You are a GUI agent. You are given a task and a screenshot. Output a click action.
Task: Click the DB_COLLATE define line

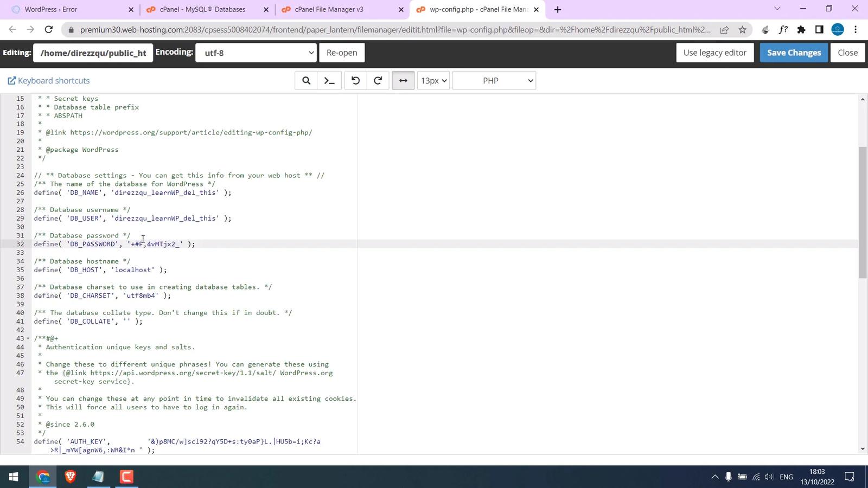click(88, 322)
